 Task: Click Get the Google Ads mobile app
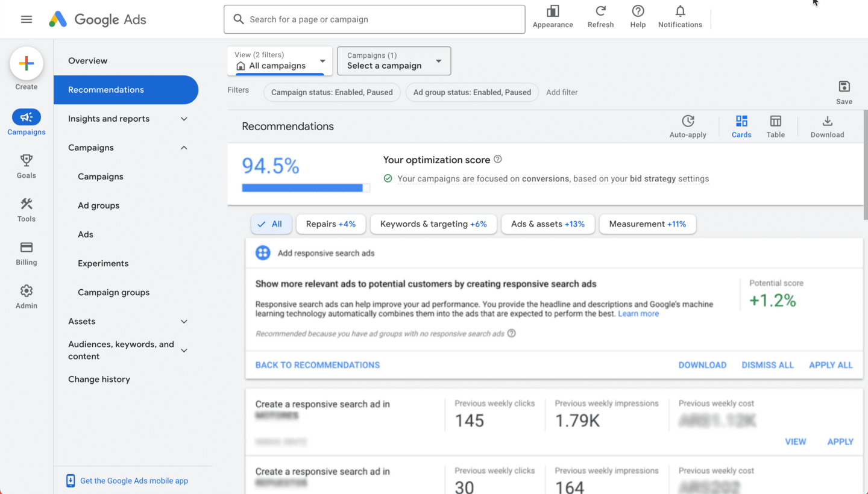click(x=134, y=481)
